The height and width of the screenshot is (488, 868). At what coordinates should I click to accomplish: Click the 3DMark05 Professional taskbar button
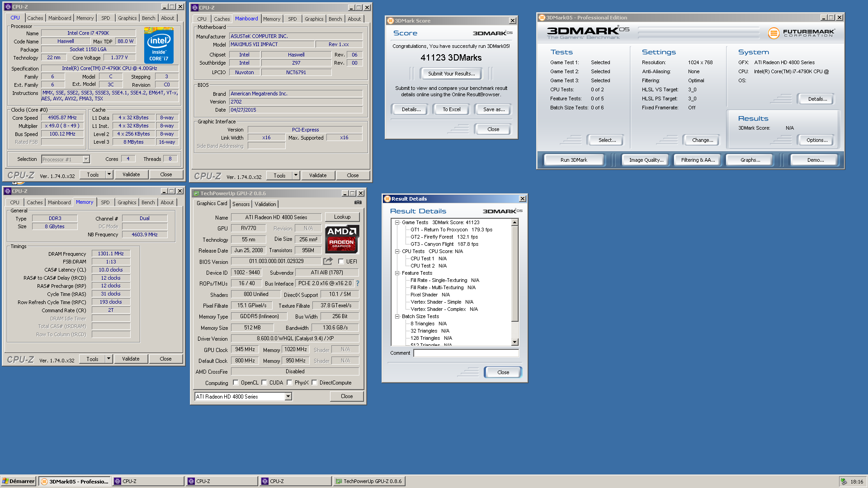[75, 481]
